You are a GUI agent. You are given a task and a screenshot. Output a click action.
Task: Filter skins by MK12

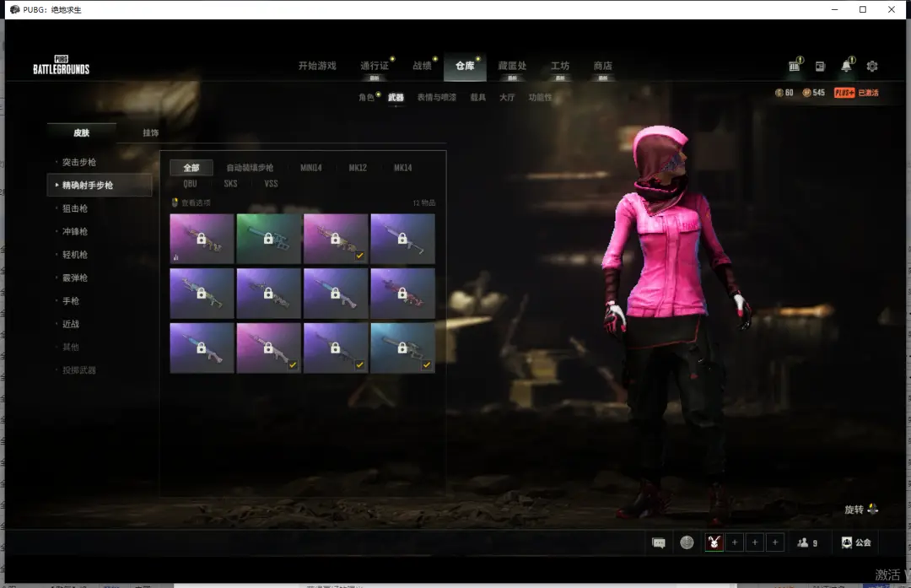coord(358,167)
